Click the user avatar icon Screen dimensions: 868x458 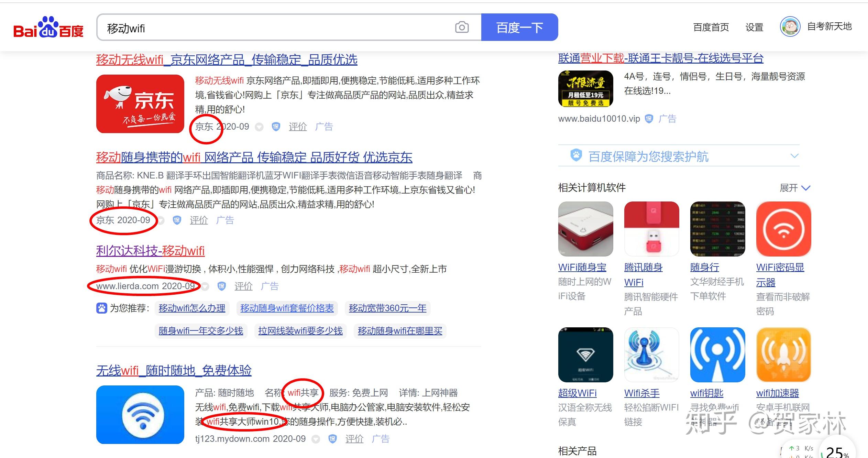(790, 26)
